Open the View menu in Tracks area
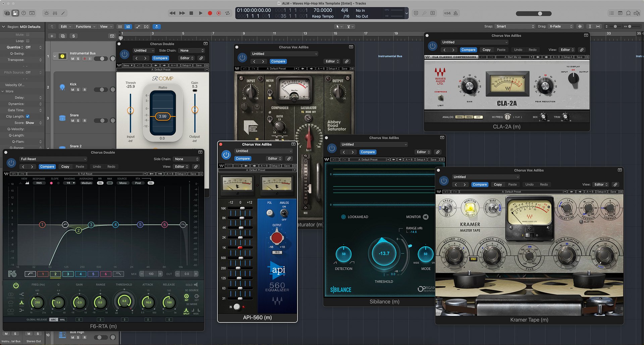The image size is (644, 345). pyautogui.click(x=106, y=27)
